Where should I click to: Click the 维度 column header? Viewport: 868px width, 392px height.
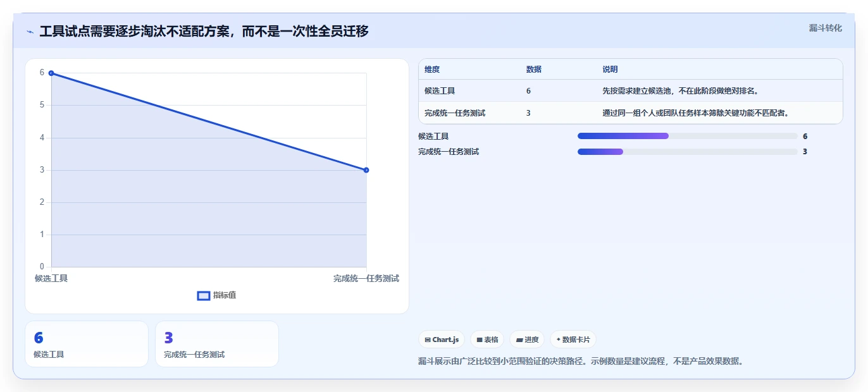pos(432,70)
